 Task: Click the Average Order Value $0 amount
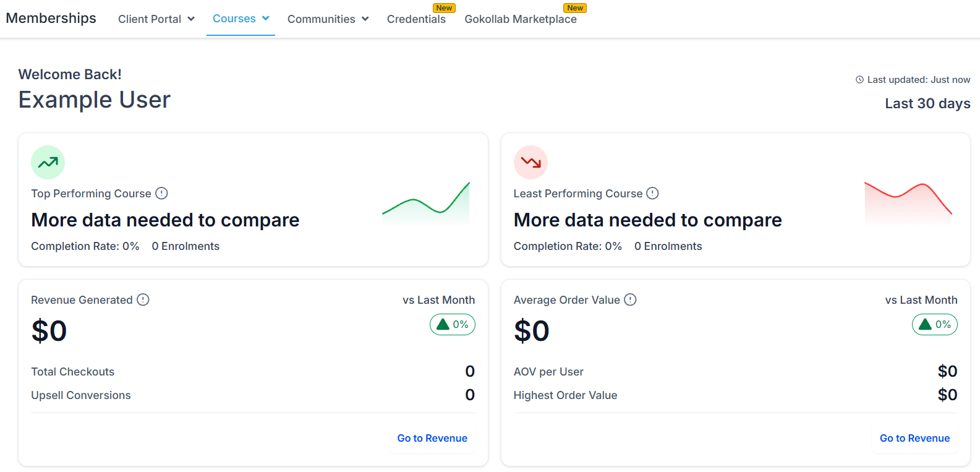click(x=531, y=331)
